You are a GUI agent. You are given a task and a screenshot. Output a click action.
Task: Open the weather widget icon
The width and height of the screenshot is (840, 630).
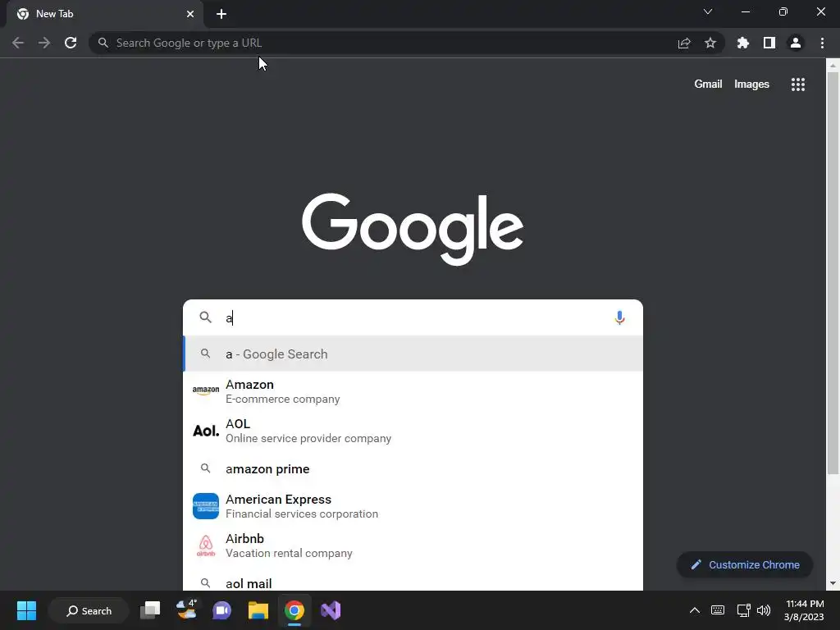186,610
